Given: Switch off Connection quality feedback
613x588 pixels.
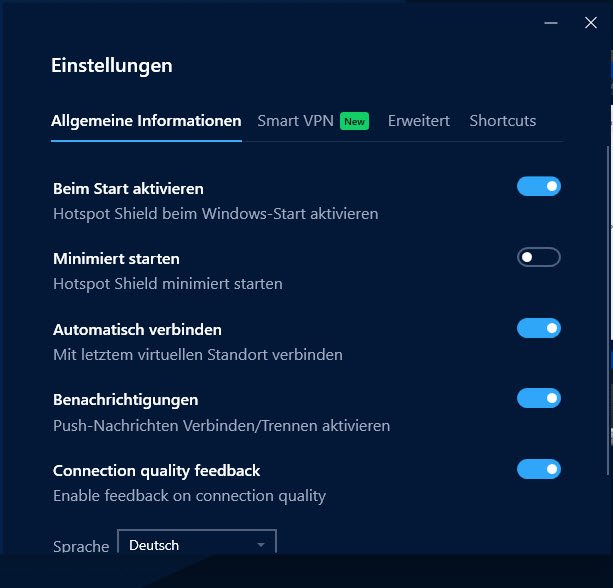Looking at the screenshot, I should point(539,469).
